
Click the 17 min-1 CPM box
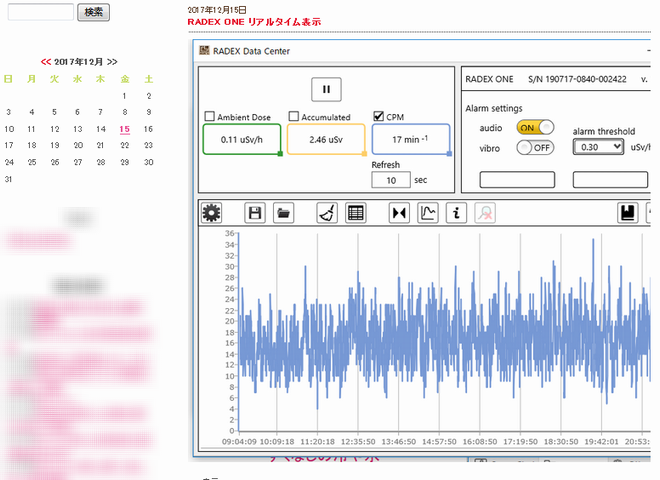click(411, 139)
